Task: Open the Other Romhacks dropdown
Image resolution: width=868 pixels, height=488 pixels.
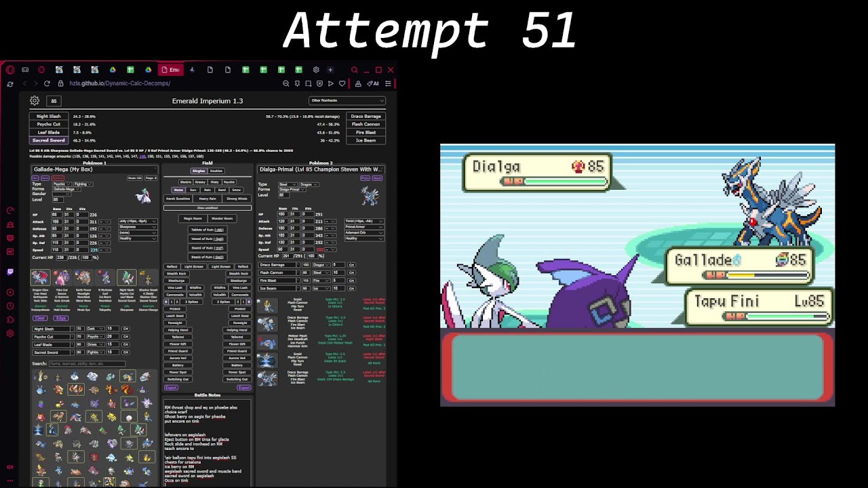Action: point(347,100)
